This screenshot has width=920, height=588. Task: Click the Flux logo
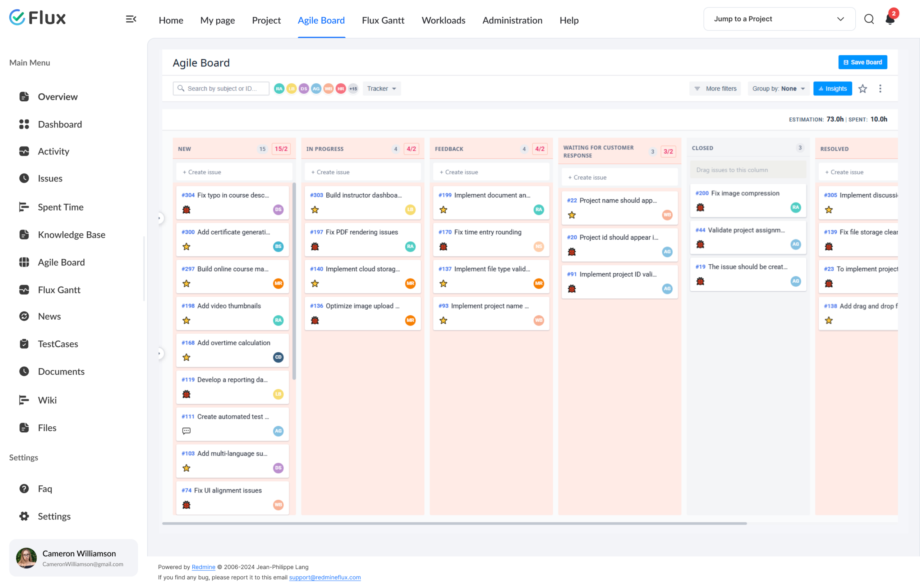[37, 18]
